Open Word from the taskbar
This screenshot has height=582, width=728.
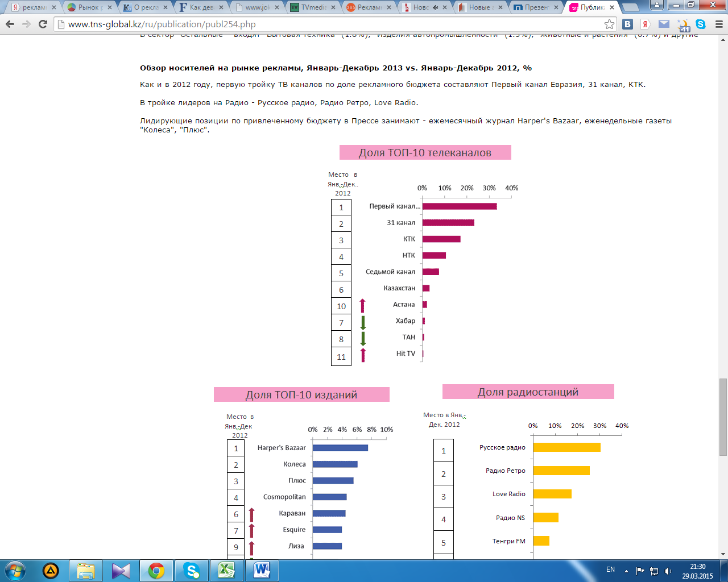click(x=262, y=570)
